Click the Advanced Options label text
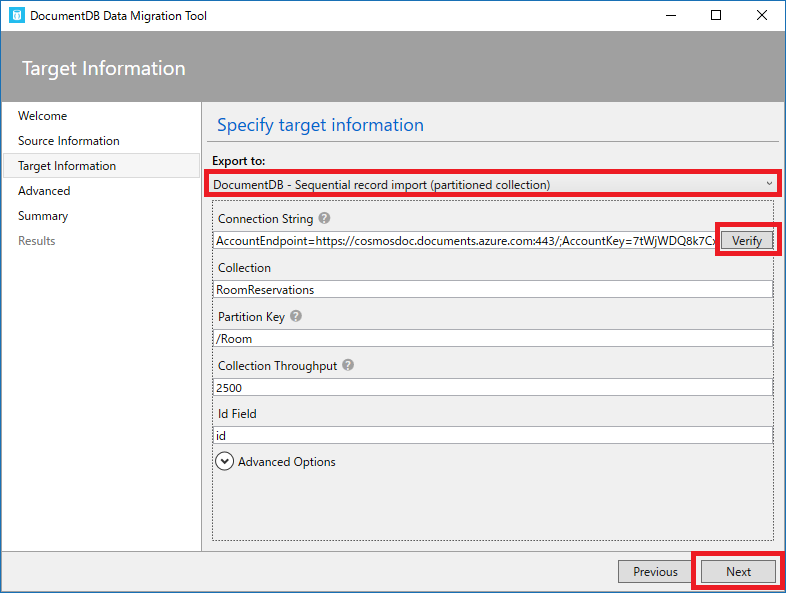Image resolution: width=786 pixels, height=593 pixels. tap(286, 462)
